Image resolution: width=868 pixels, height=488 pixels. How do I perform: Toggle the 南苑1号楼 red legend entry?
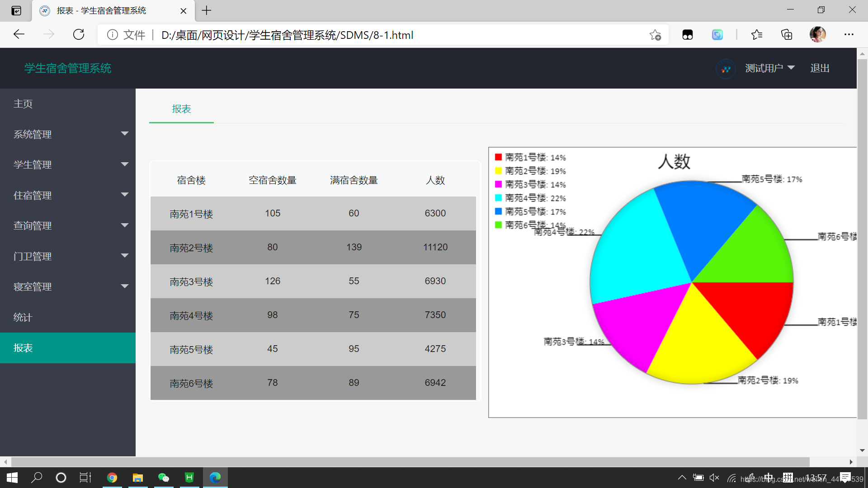[530, 157]
